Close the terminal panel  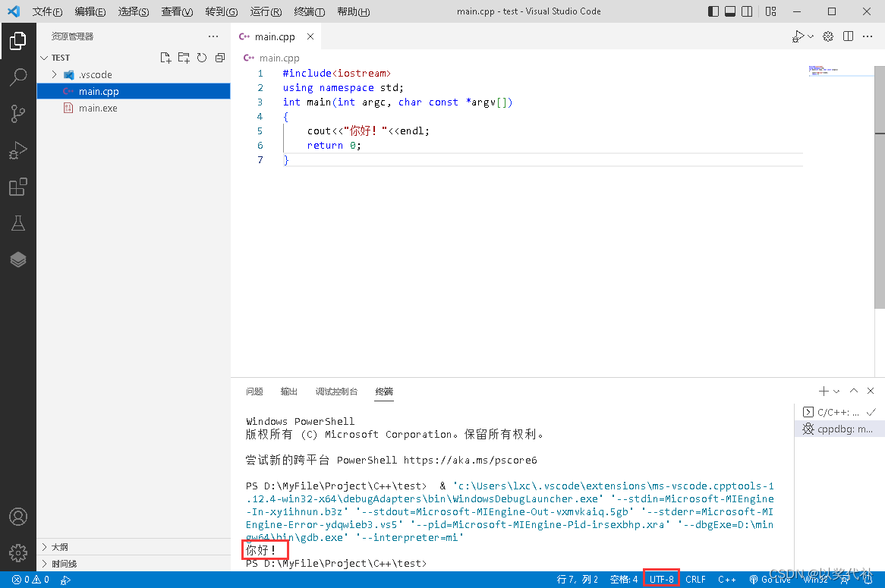[871, 391]
